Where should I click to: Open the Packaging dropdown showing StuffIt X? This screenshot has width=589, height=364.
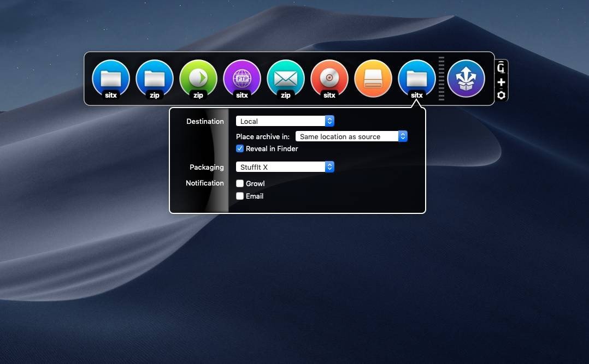(285, 167)
